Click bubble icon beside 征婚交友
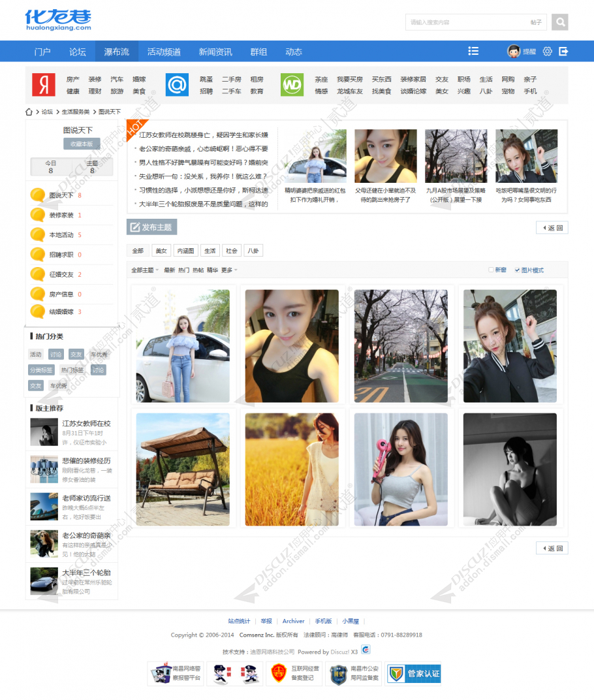Viewport: 594px width, 700px height. coord(37,274)
